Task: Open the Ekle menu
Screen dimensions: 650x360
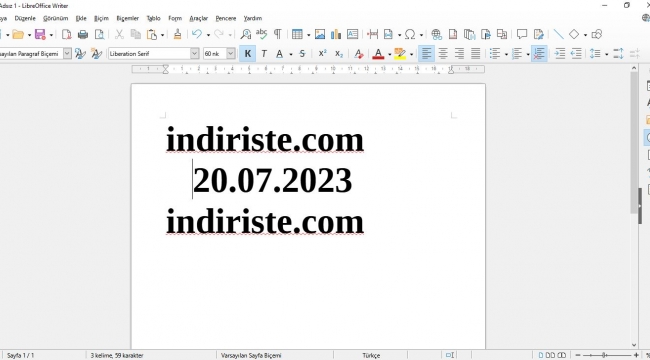Action: click(x=81, y=18)
